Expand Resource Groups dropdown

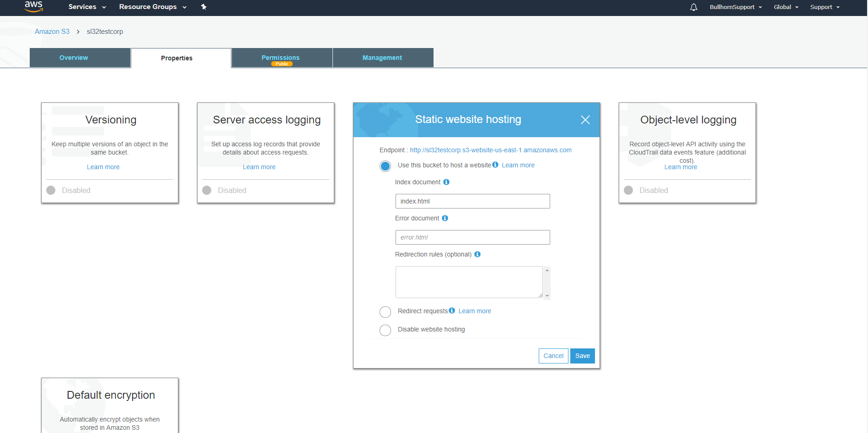(153, 7)
